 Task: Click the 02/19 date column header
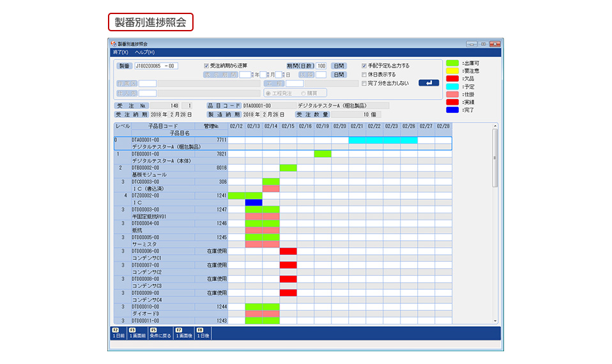[x=323, y=126]
